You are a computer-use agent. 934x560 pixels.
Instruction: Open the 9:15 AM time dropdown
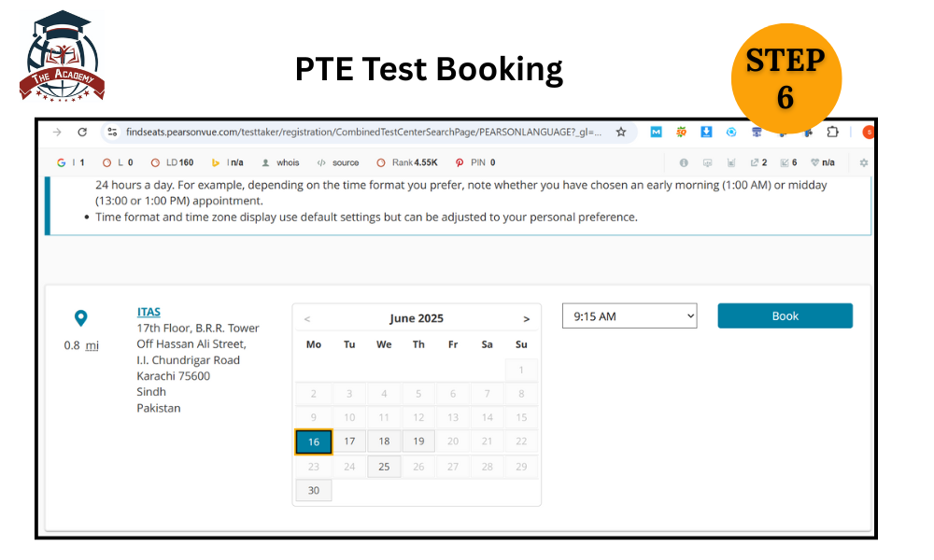[x=630, y=316]
